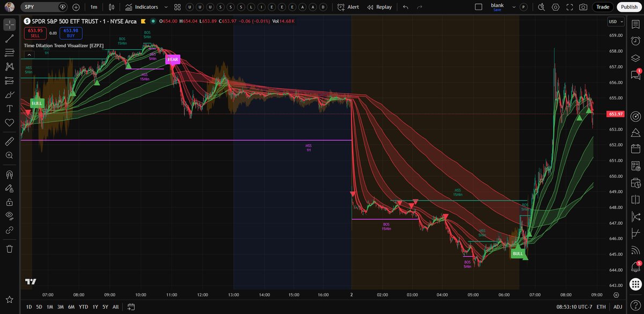Open the user profile avatar menu
644x314 pixels.
tap(10, 7)
